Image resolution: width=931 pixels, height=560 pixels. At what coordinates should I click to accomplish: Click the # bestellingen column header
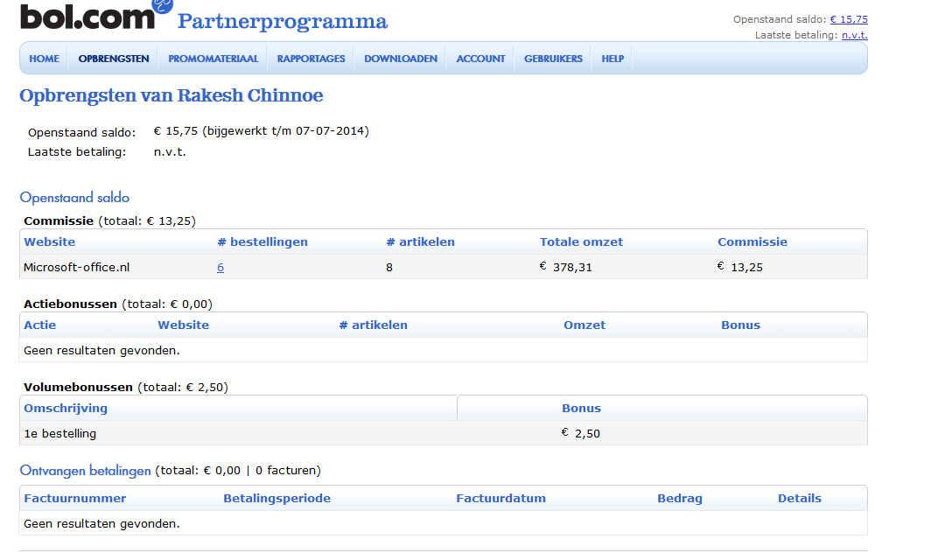coord(262,241)
